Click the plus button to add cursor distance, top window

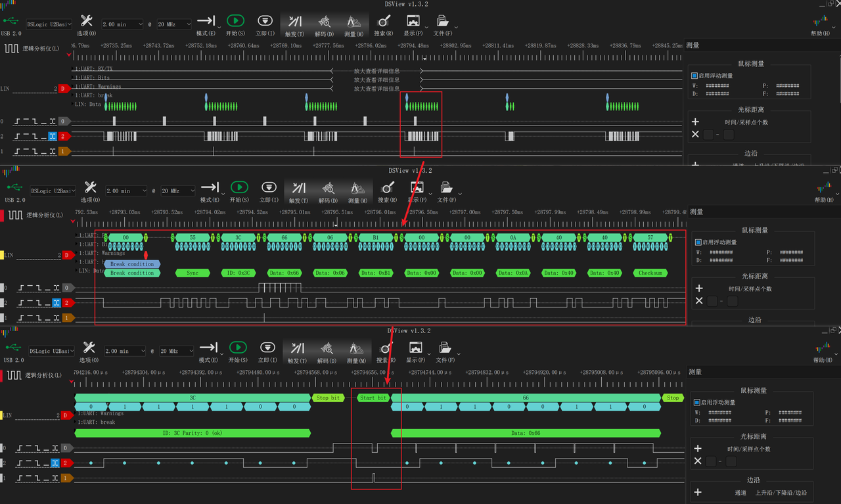(695, 122)
